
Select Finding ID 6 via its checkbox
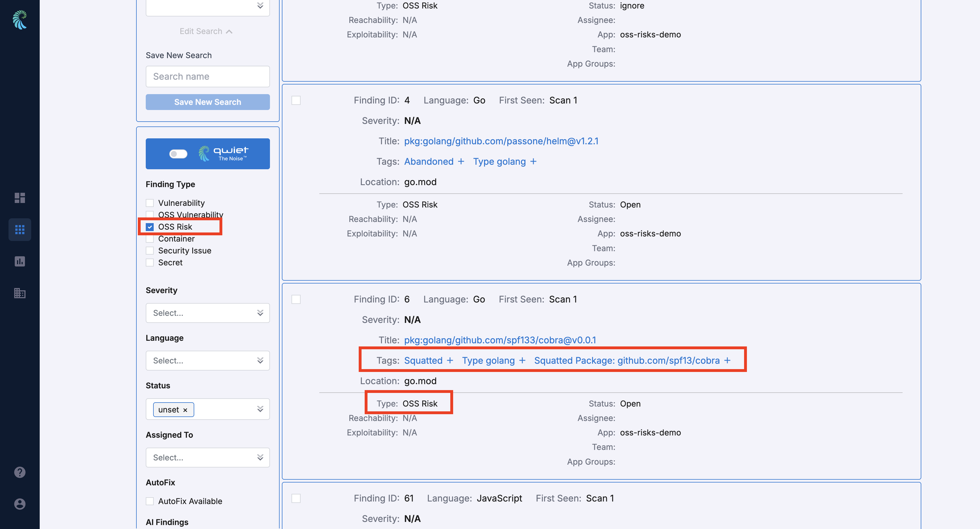click(296, 299)
